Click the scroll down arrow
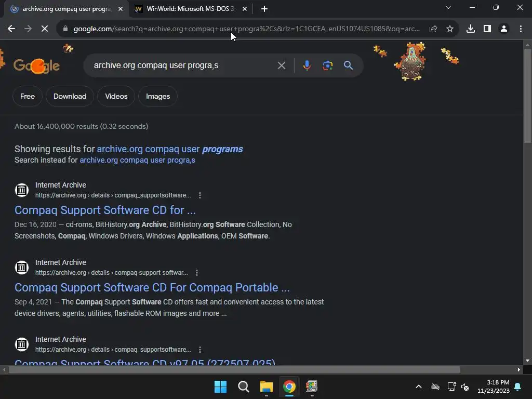The height and width of the screenshot is (399, 532). pos(527,361)
